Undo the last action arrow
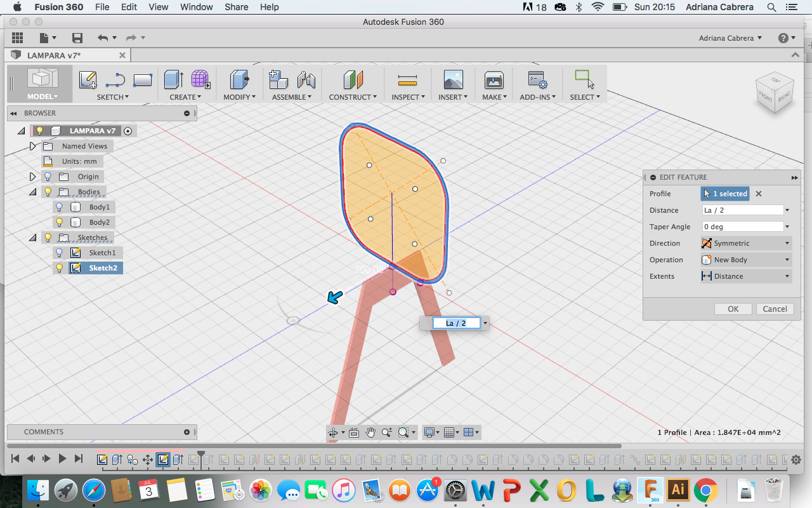Viewport: 812px width, 508px height. pyautogui.click(x=103, y=38)
